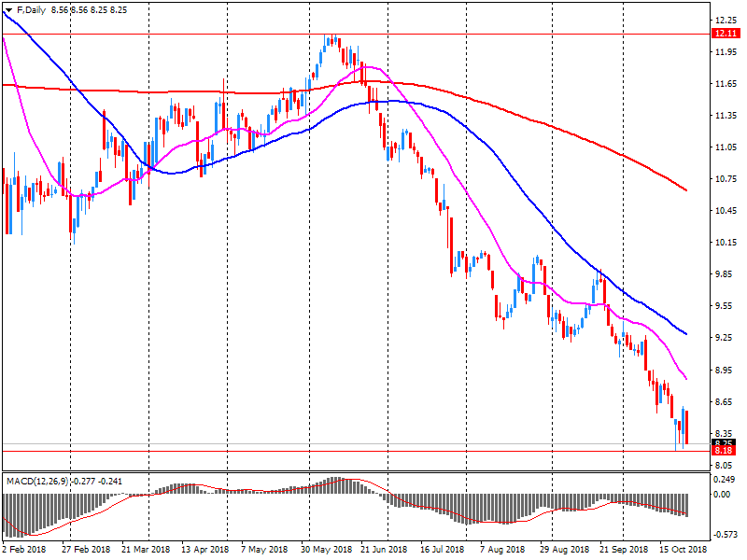Click the 0.00 MACD zero level label
Image resolution: width=747 pixels, height=560 pixels.
[721, 495]
